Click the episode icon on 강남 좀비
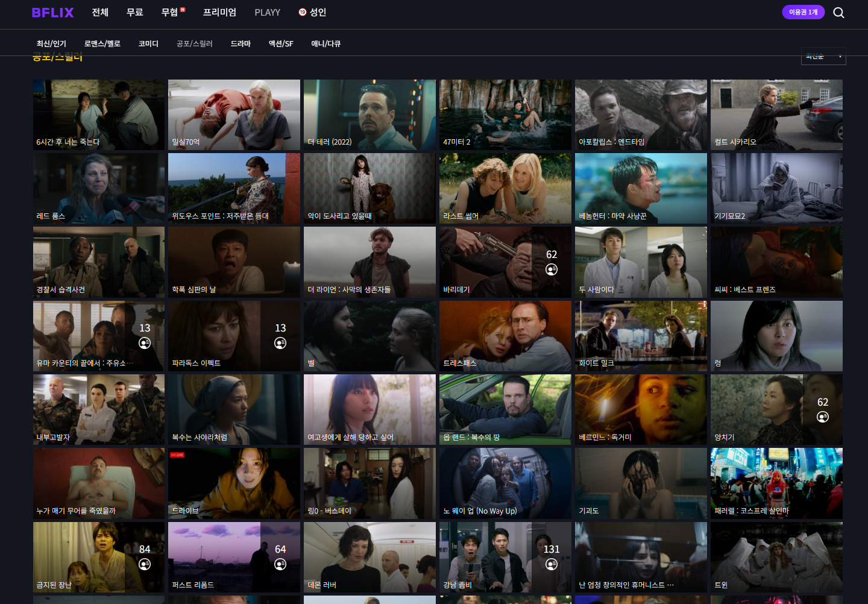 [x=552, y=564]
